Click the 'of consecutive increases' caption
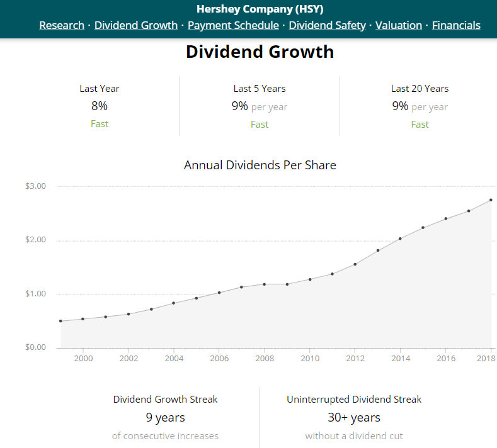Image resolution: width=497 pixels, height=448 pixels. 165,436
